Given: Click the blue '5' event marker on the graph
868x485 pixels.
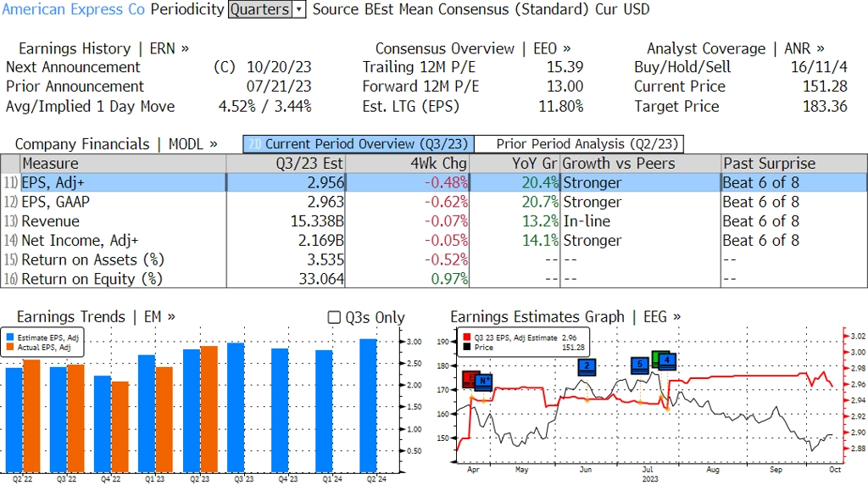Looking at the screenshot, I should click(x=639, y=365).
